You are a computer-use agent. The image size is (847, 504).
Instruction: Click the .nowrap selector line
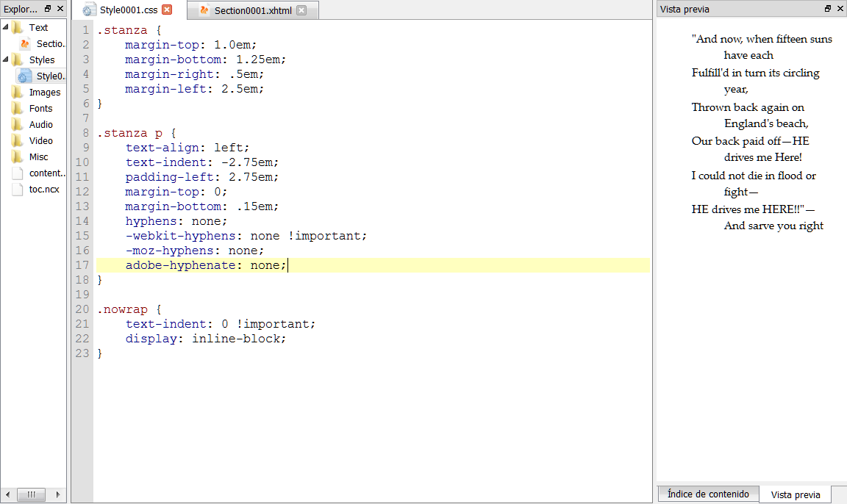coord(129,309)
